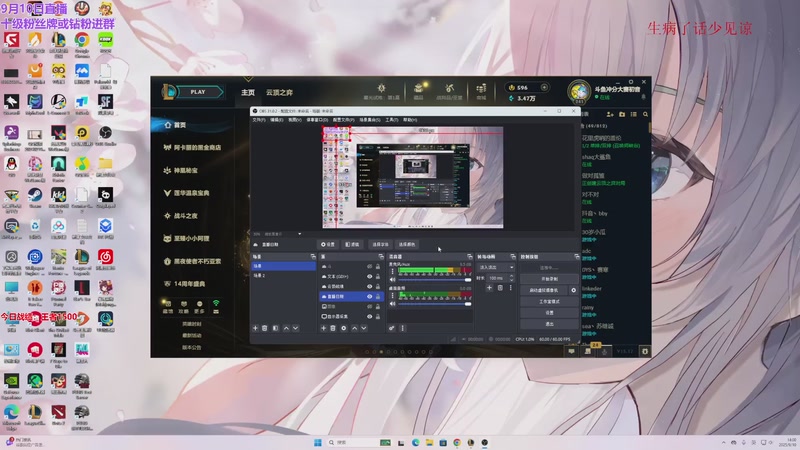Toggle visibility of third source in OBS list
The image size is (800, 450).
369,286
